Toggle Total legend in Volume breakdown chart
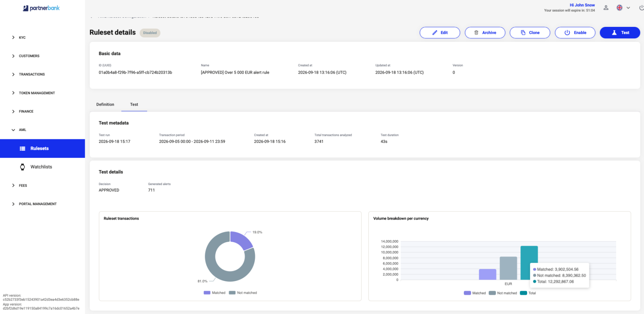The width and height of the screenshot is (644, 314). point(528,293)
